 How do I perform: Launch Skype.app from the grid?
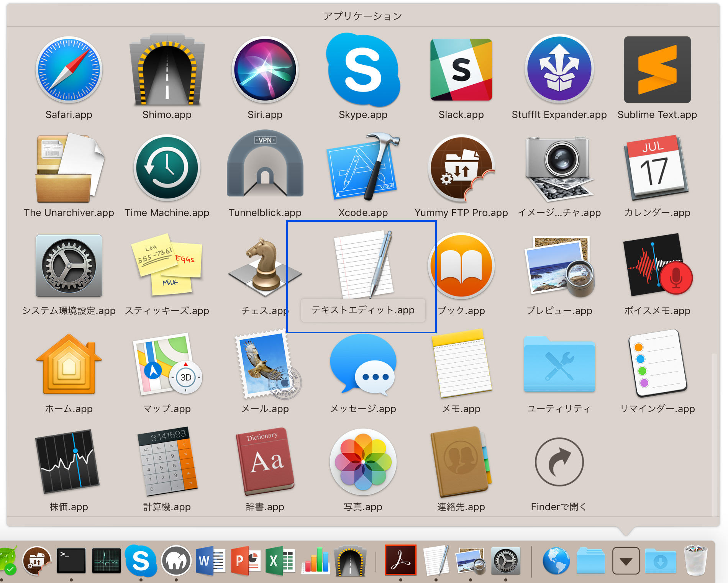click(x=363, y=70)
